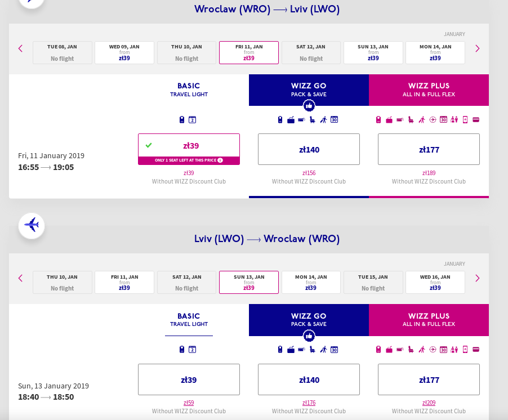The image size is (508, 420).
Task: Click the two-people icon under return WIZZ PLUS
Action: pyautogui.click(x=454, y=350)
